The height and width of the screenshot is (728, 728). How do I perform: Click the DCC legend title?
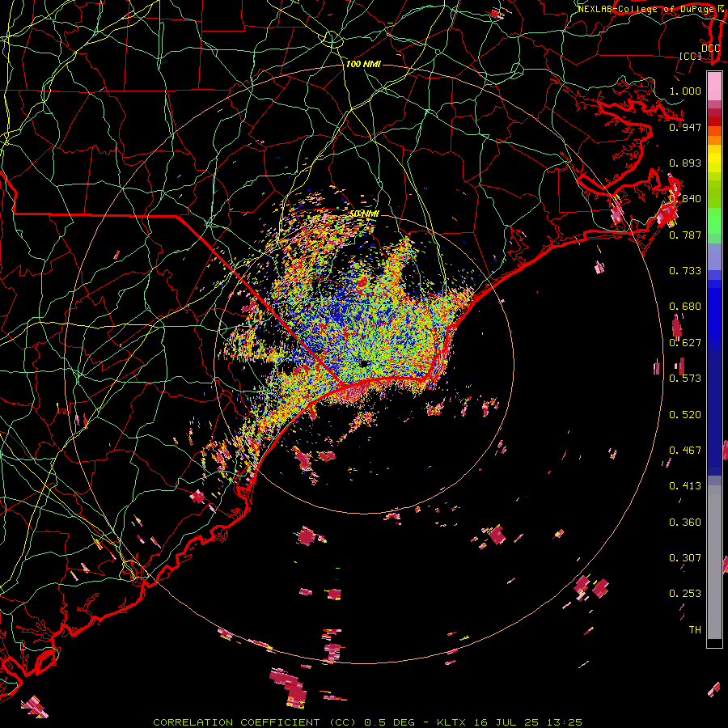tap(711, 49)
